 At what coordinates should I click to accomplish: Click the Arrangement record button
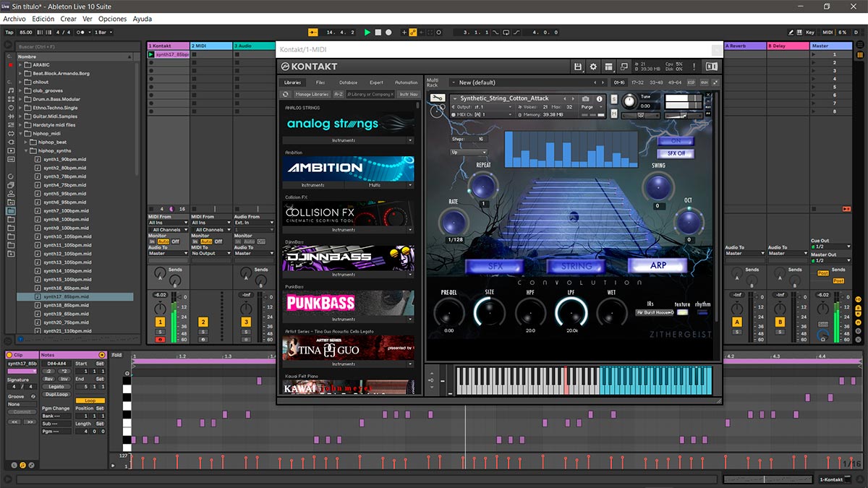click(388, 33)
